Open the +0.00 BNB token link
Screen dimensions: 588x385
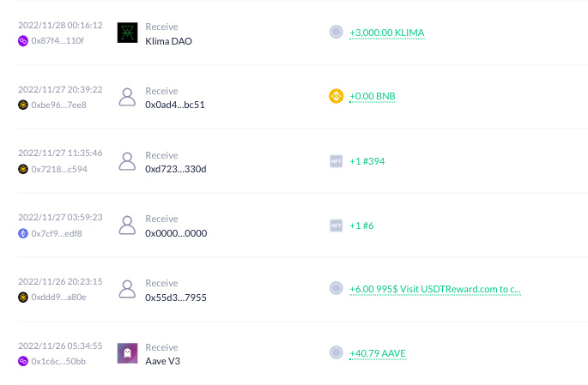point(372,96)
